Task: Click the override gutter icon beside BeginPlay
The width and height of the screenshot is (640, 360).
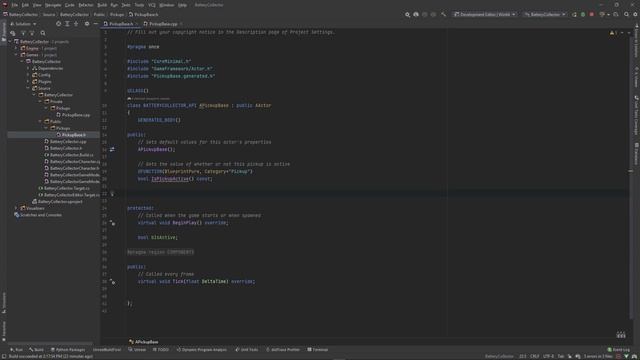Action: click(112, 223)
